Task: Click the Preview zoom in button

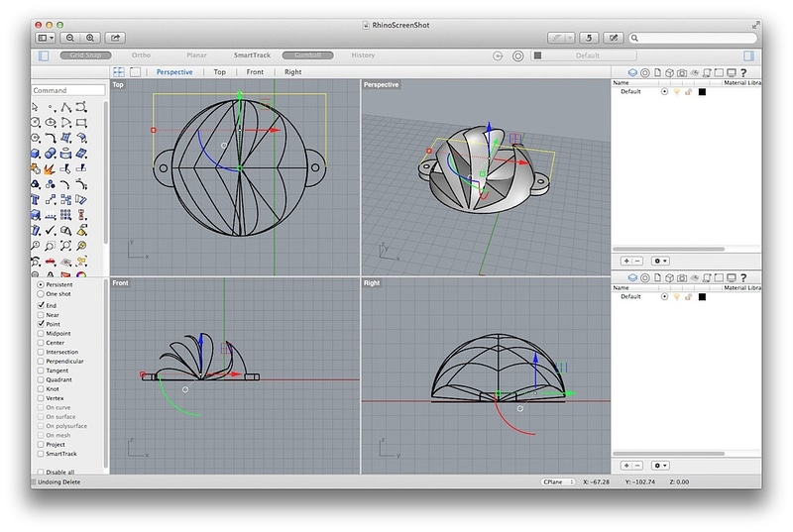Action: click(90, 38)
